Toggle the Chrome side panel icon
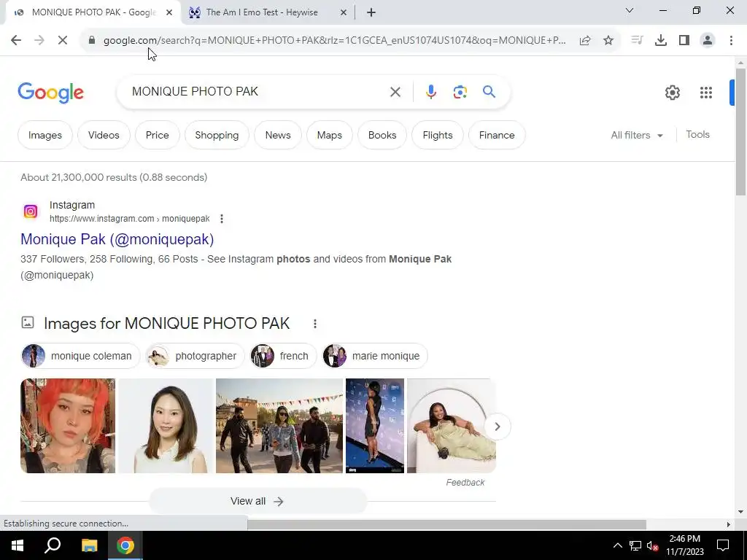This screenshot has height=560, width=747. point(684,41)
